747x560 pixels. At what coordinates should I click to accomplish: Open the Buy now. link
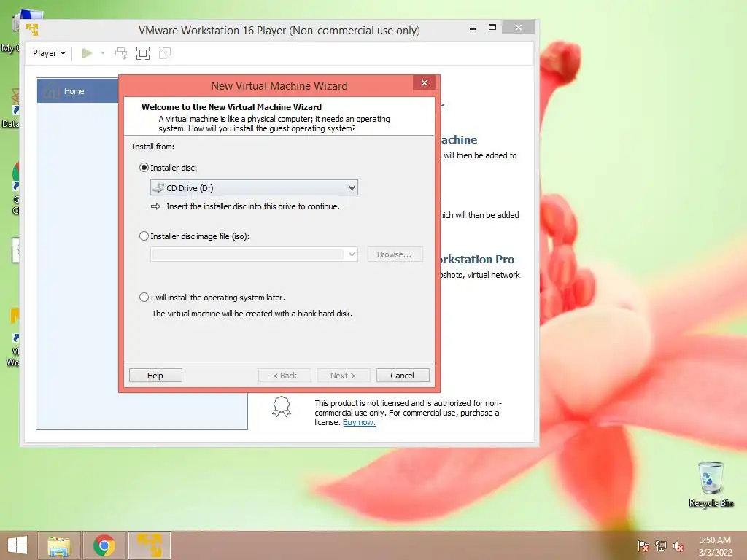coord(359,422)
